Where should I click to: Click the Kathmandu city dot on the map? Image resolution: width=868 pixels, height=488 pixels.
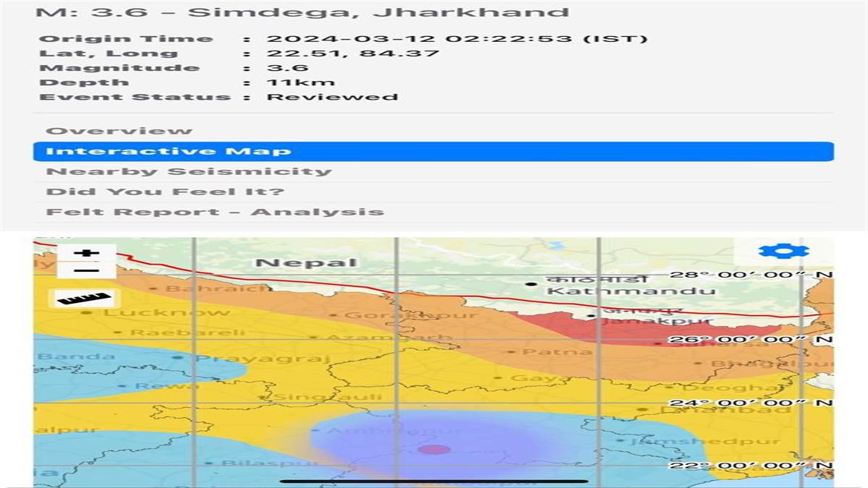pos(532,283)
